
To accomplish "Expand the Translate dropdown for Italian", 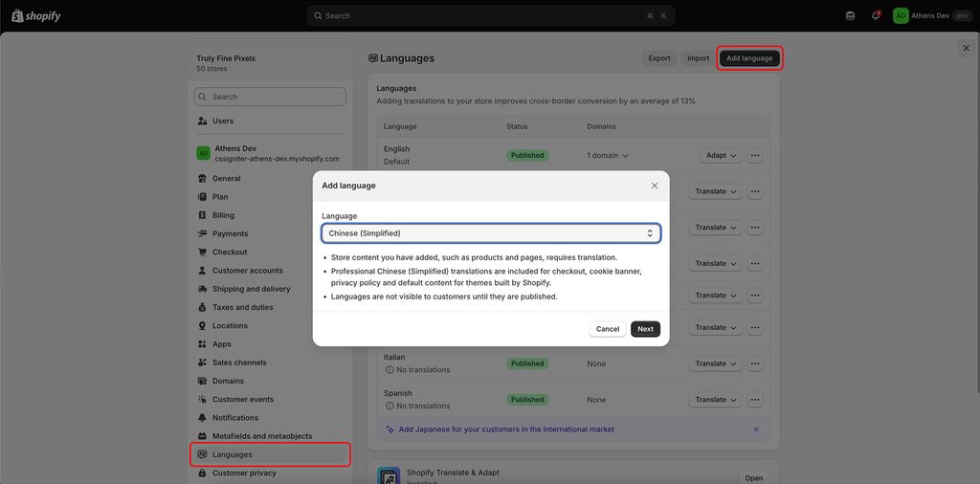I will click(715, 363).
